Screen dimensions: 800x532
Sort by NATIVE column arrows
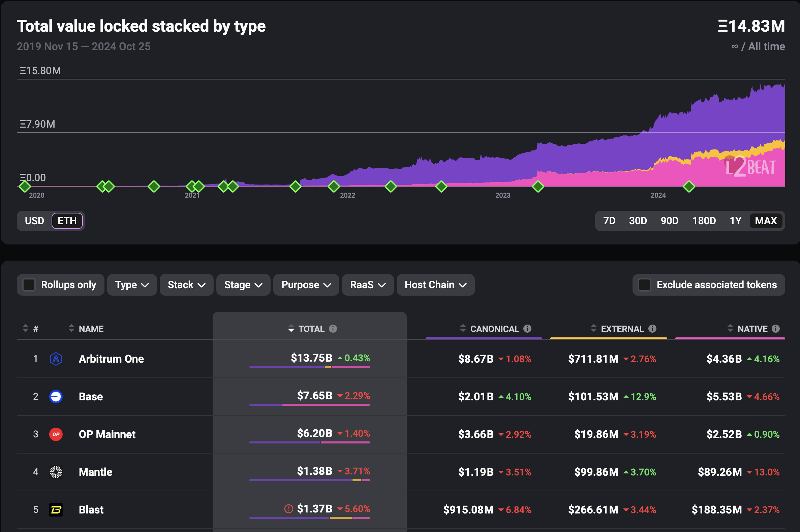pyautogui.click(x=730, y=328)
